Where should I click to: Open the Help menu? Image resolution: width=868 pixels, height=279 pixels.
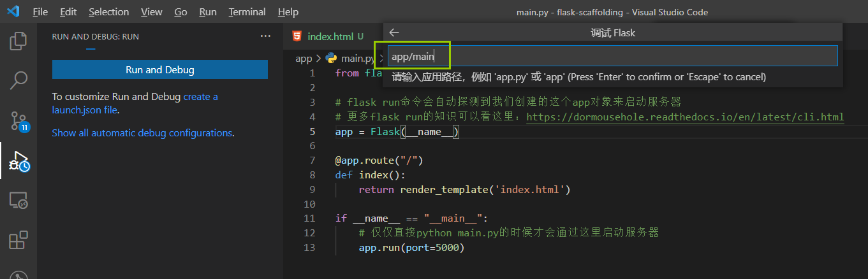tap(288, 11)
